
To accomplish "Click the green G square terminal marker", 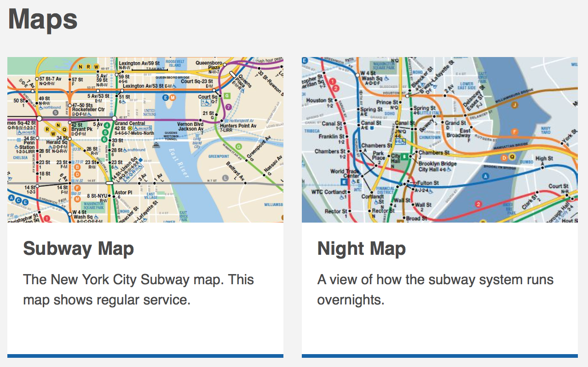I will [226, 96].
